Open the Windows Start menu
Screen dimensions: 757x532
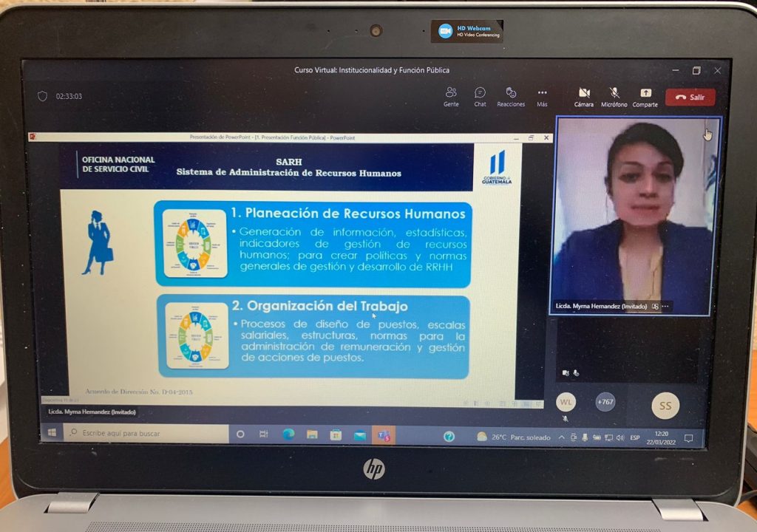(x=52, y=432)
